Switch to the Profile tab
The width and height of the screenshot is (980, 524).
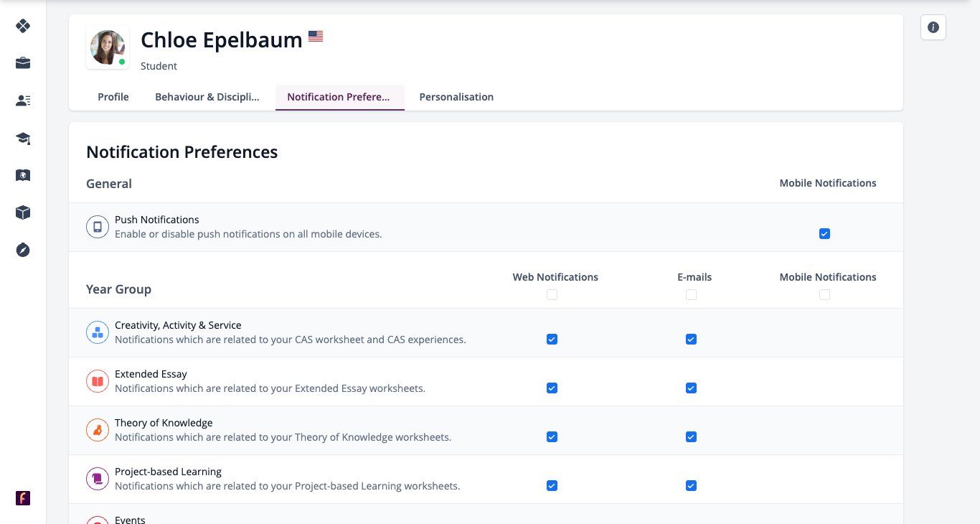pos(113,97)
